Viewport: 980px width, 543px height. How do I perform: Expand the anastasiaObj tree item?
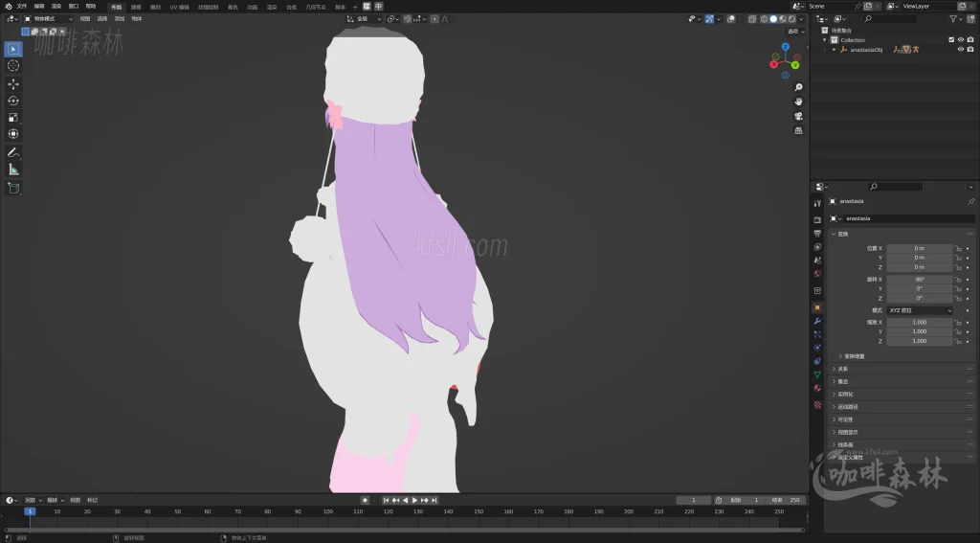click(834, 50)
